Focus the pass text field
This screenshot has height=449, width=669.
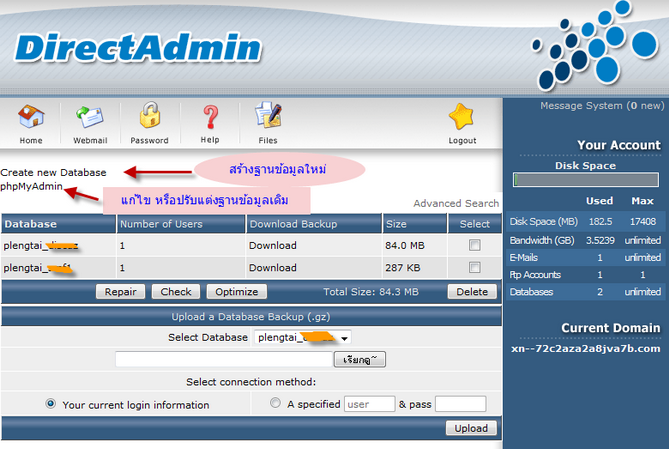point(460,404)
